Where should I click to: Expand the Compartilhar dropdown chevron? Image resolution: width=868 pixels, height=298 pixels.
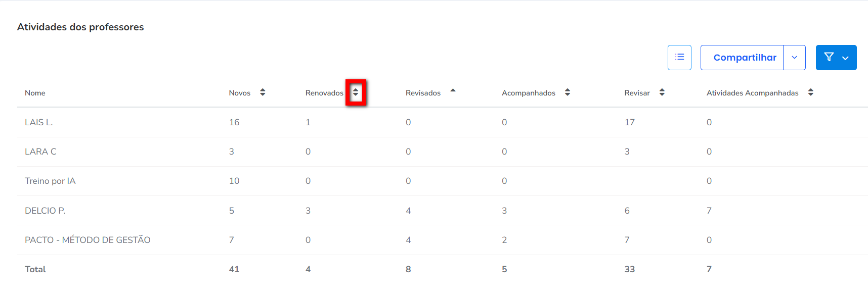(794, 58)
